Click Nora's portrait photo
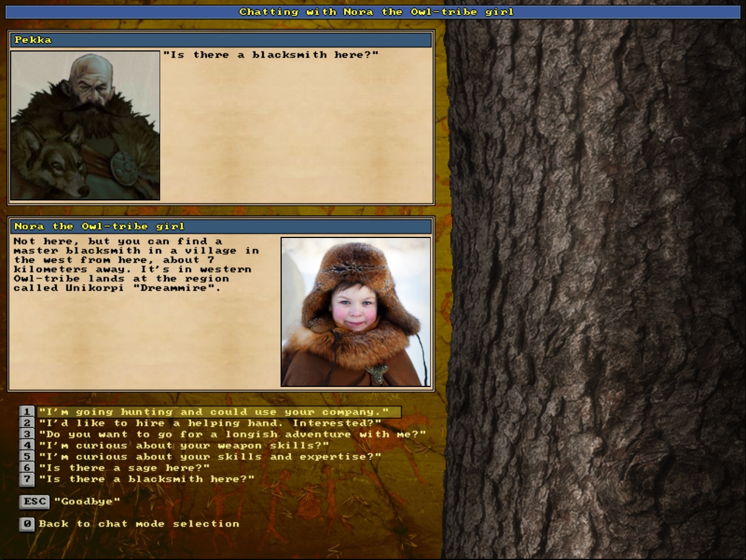 tap(356, 312)
